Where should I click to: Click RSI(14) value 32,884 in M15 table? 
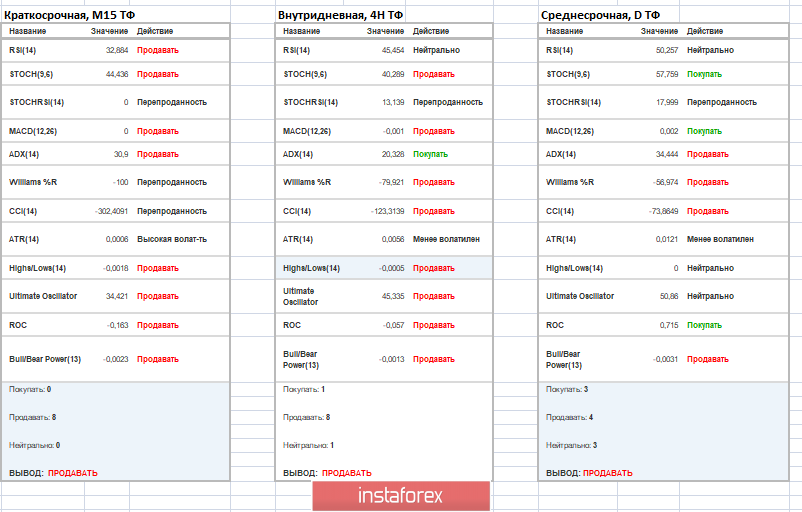tap(117, 50)
